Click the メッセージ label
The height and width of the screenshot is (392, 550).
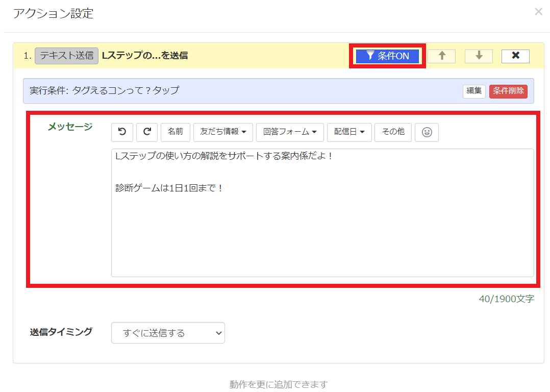(x=70, y=127)
